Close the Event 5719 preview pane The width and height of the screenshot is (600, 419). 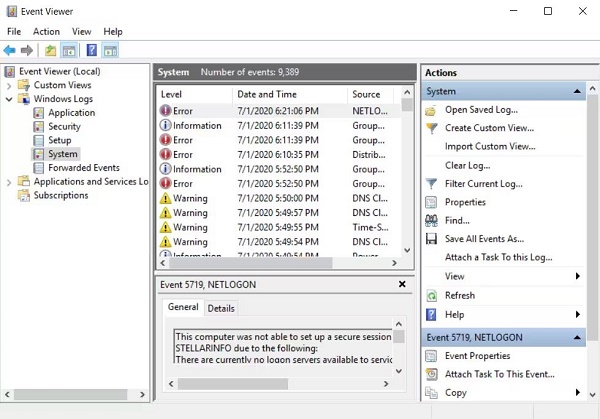tap(402, 285)
